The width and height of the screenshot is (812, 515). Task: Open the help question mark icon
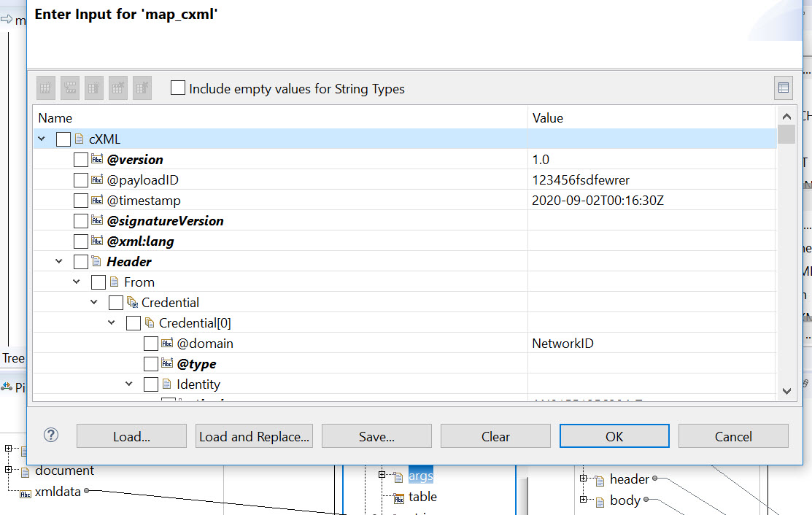coord(51,435)
